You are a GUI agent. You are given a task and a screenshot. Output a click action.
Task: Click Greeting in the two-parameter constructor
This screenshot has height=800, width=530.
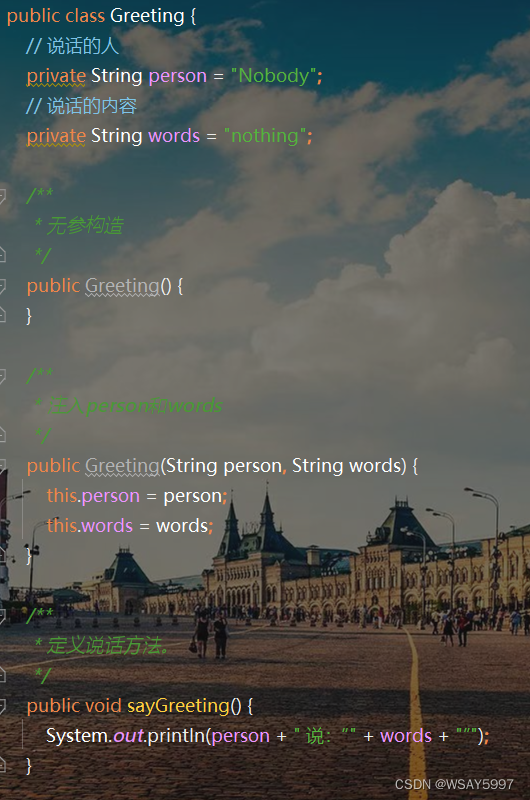pos(122,466)
